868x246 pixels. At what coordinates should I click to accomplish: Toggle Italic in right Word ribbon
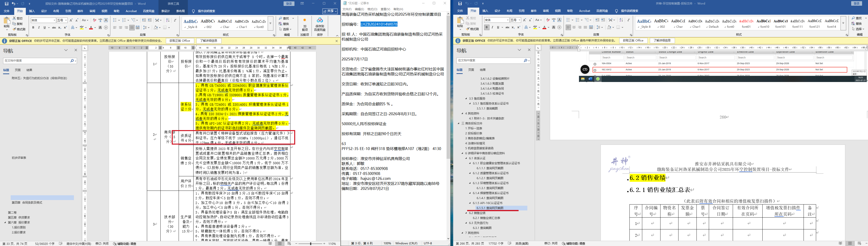tap(492, 27)
